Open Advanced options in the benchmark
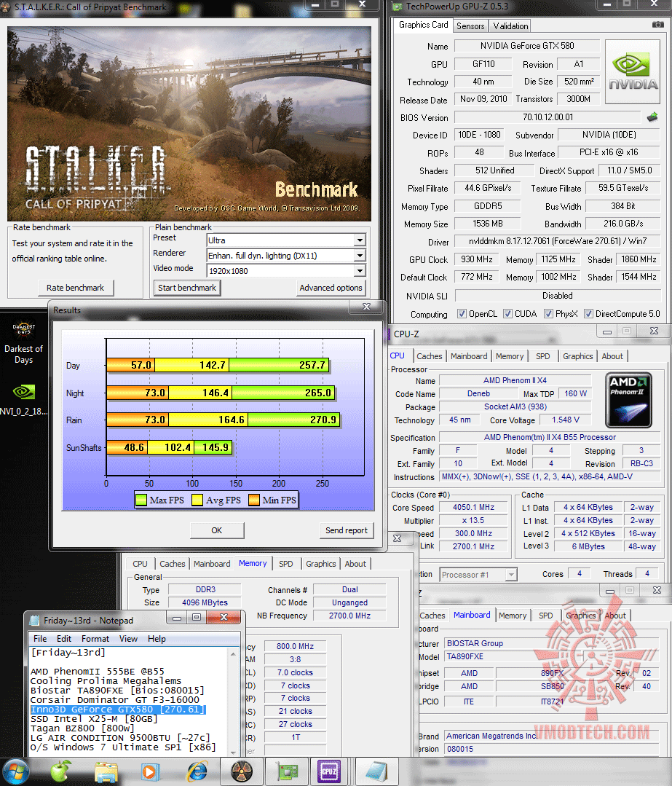The image size is (672, 786). click(x=331, y=288)
